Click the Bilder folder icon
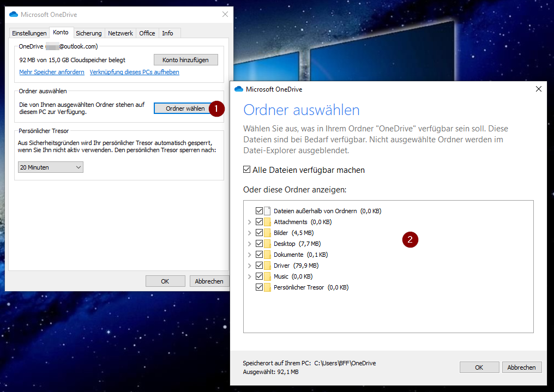The height and width of the screenshot is (392, 554). tap(268, 233)
